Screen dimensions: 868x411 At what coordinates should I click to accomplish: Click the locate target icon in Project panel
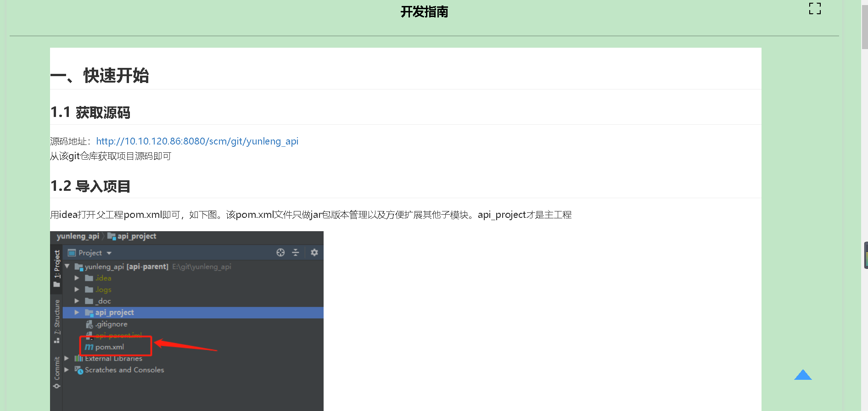[280, 252]
